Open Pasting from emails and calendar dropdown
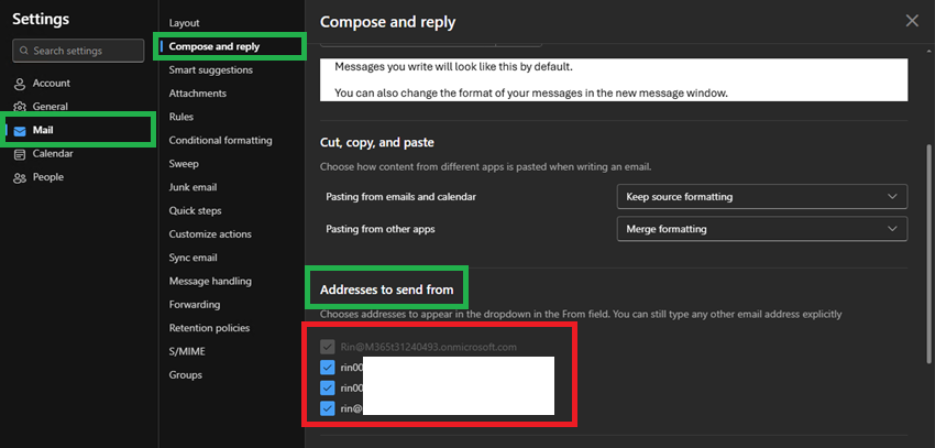936x448 pixels. [762, 197]
